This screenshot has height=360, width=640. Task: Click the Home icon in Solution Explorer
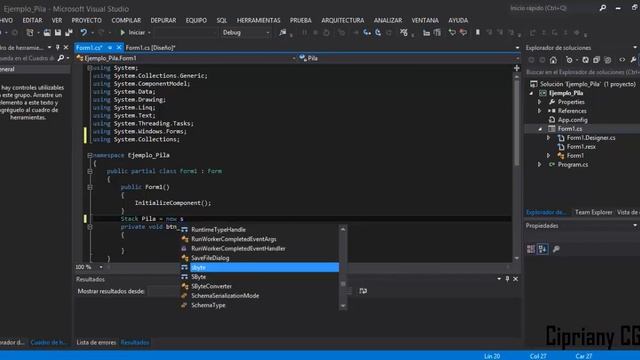pos(553,60)
